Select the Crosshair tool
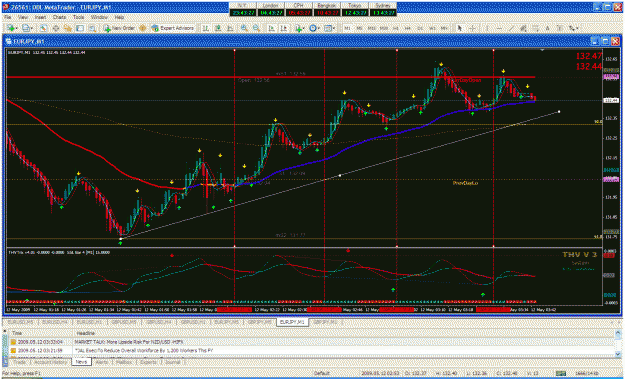The image size is (625, 379). (x=472, y=28)
